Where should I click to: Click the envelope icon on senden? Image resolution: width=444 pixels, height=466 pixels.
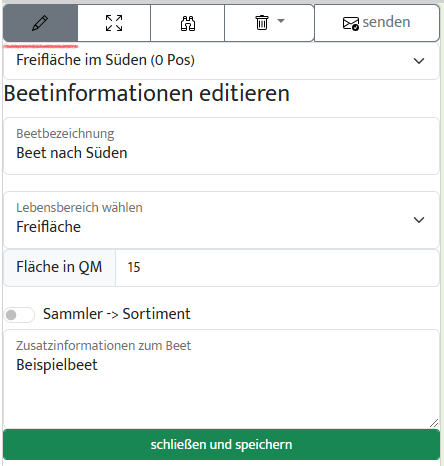(351, 24)
